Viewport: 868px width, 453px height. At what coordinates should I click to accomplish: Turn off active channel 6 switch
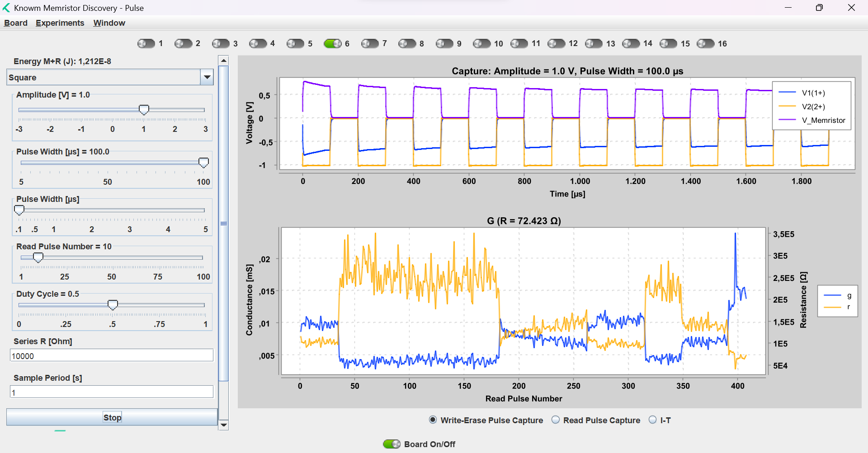(x=332, y=44)
